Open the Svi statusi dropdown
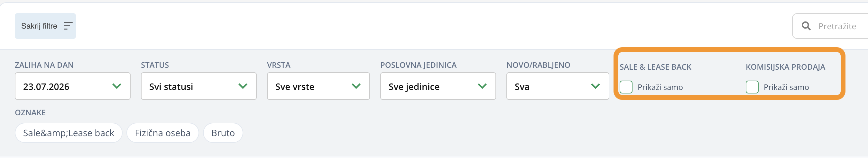Screen dimensions: 868x158 tap(199, 86)
